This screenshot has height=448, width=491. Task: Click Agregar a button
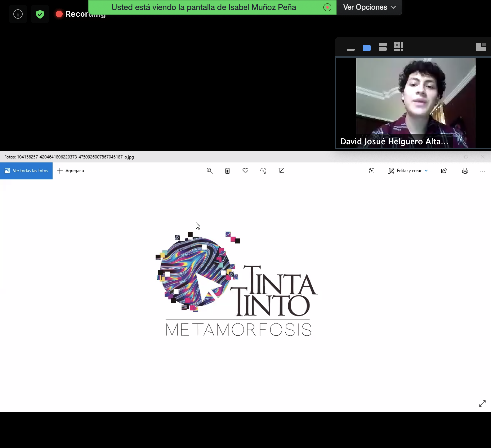[x=71, y=171]
